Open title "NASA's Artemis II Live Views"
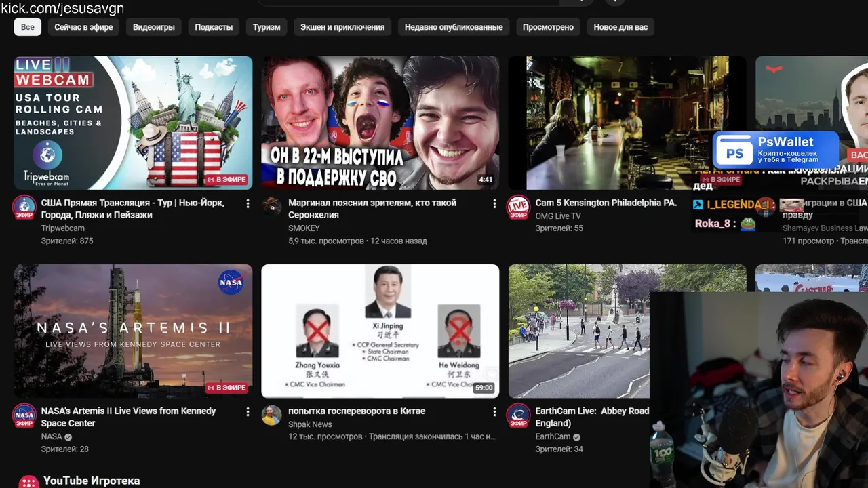Screen dimensions: 868x488 [x=128, y=417]
